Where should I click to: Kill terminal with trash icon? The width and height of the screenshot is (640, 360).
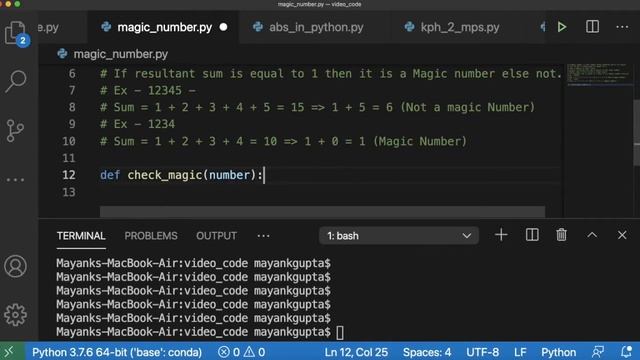562,235
